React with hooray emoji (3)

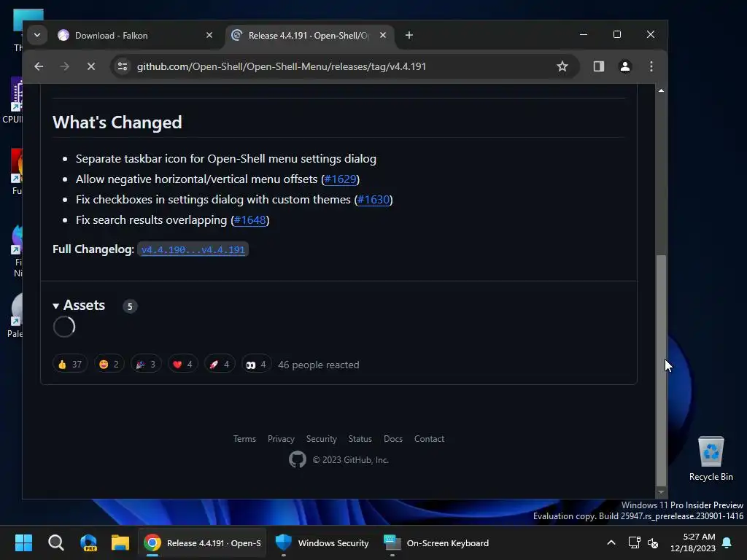pyautogui.click(x=146, y=365)
